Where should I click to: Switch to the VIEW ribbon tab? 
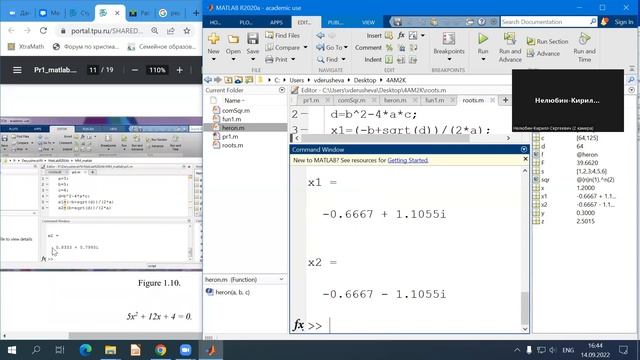click(368, 22)
